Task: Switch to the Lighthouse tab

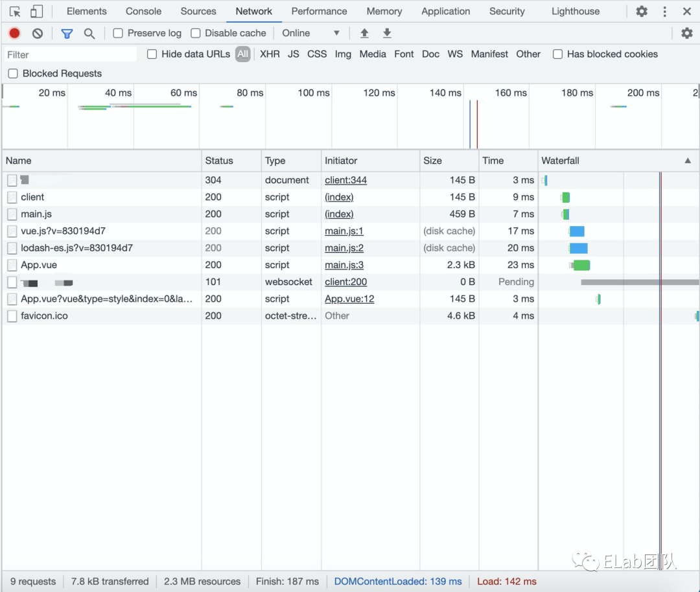Action: (576, 11)
